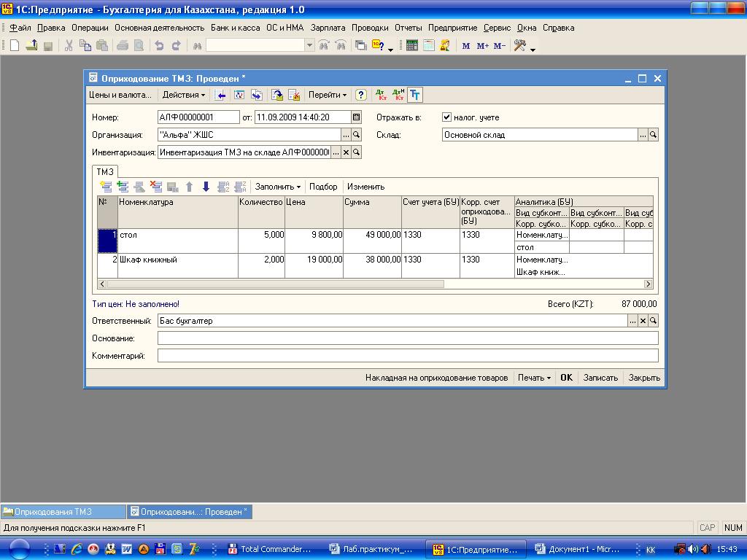
Task: Click the OK button
Action: (x=566, y=378)
